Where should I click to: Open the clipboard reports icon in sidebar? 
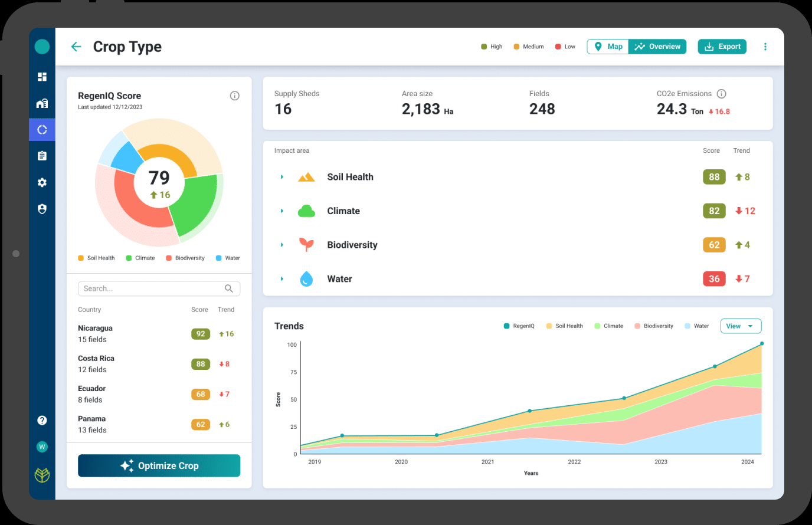click(42, 156)
